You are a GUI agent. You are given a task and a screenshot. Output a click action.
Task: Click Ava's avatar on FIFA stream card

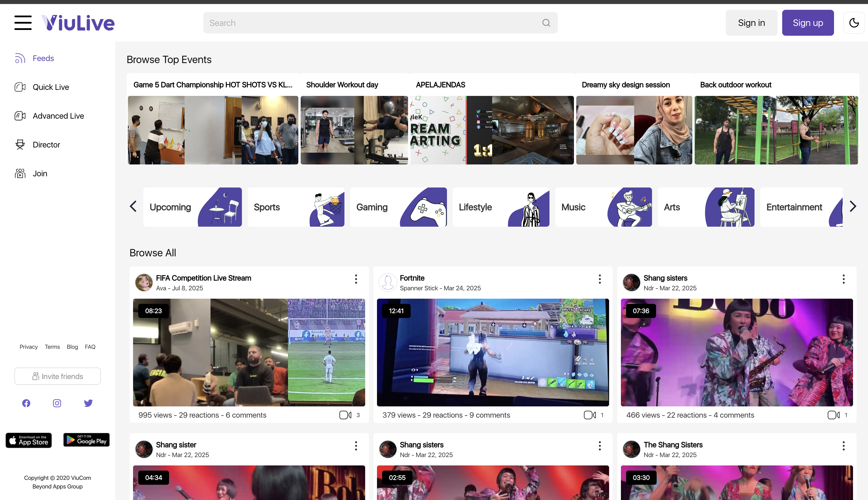144,283
